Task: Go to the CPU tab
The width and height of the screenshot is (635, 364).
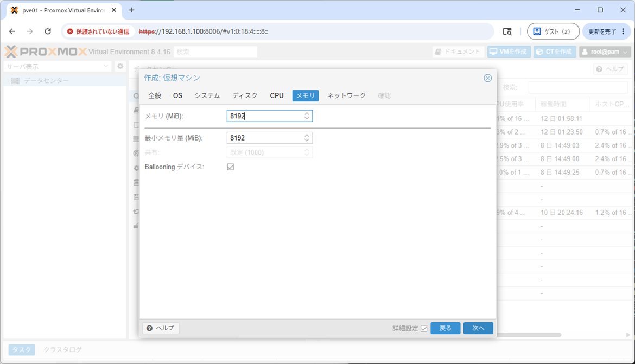Action: (277, 95)
